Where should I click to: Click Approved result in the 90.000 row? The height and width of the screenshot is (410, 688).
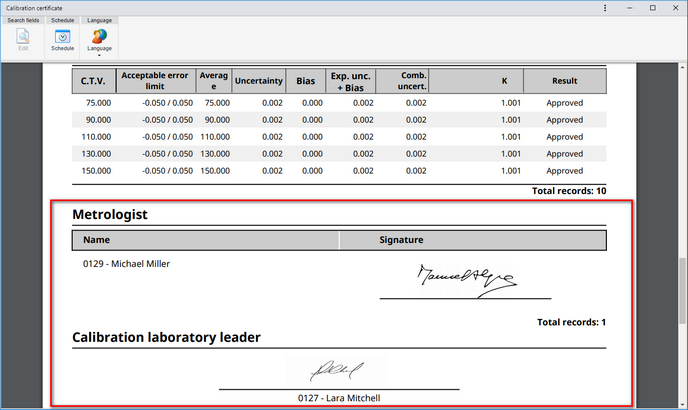565,120
